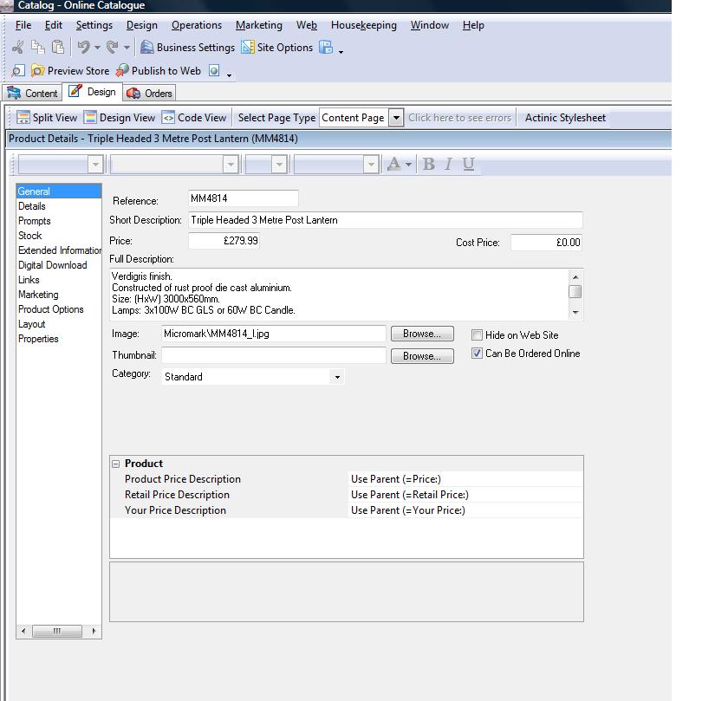The height and width of the screenshot is (701, 728).
Task: Click Preview Store toolbar button
Action: click(x=70, y=71)
